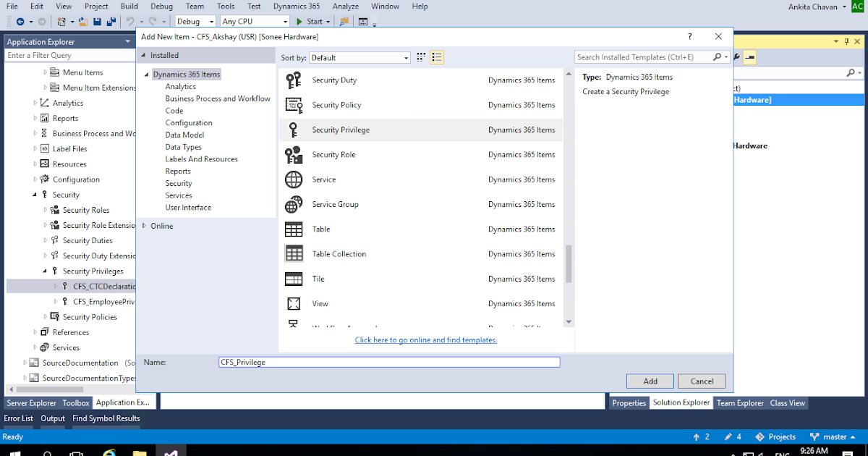Choose the Security Role template icon

click(x=294, y=154)
